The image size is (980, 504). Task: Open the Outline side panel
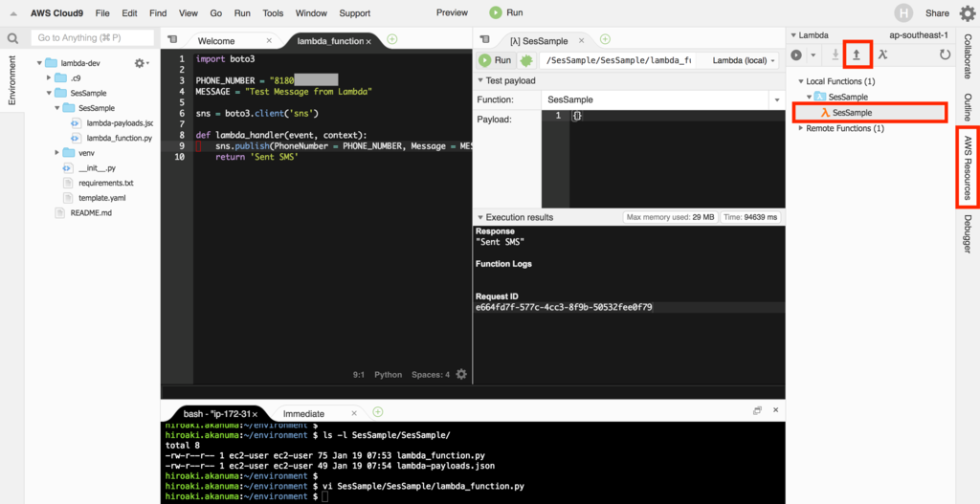click(x=967, y=107)
